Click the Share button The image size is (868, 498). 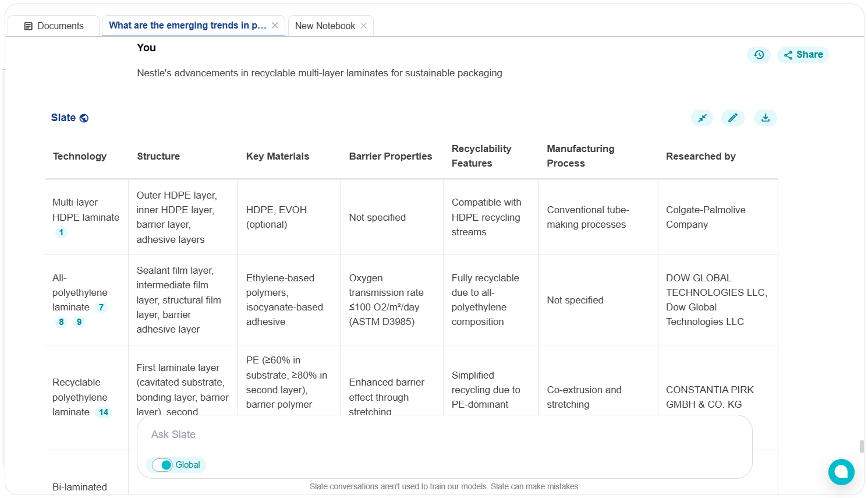click(x=803, y=55)
